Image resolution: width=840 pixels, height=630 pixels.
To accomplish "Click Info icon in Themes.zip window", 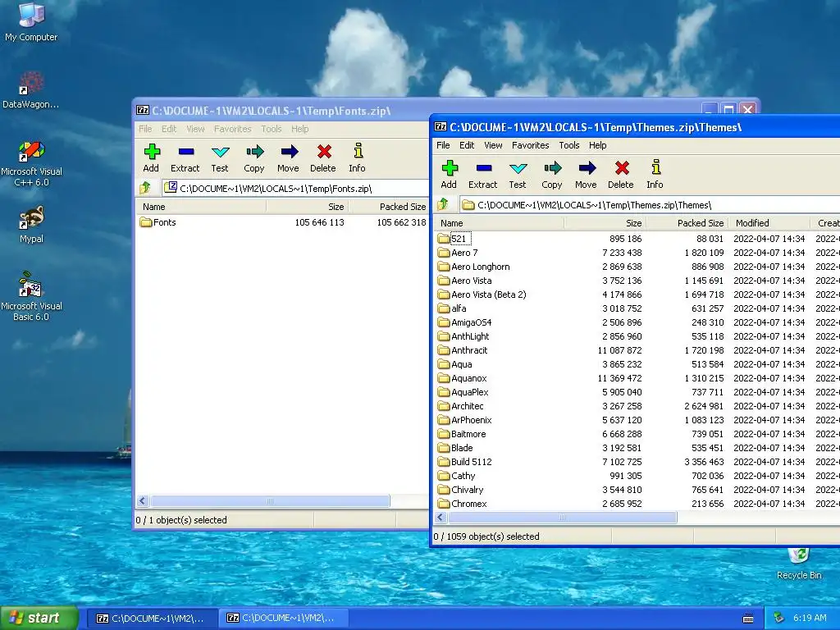I will pos(655,167).
